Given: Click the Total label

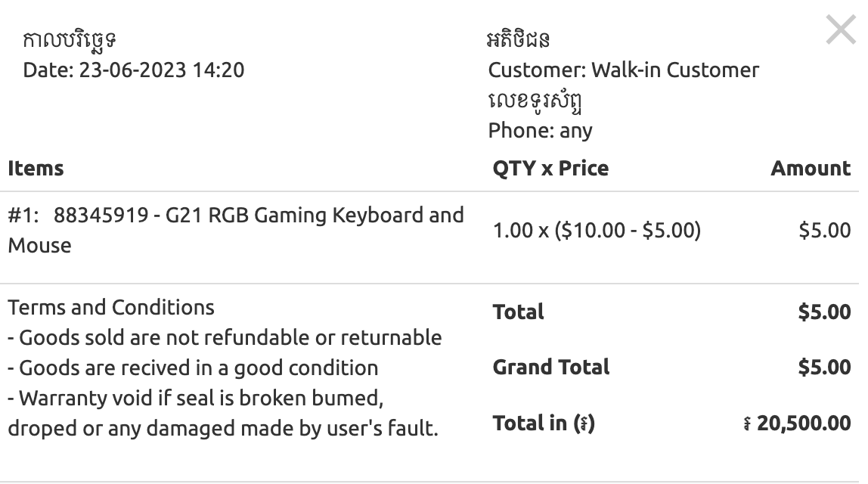Looking at the screenshot, I should point(518,312).
